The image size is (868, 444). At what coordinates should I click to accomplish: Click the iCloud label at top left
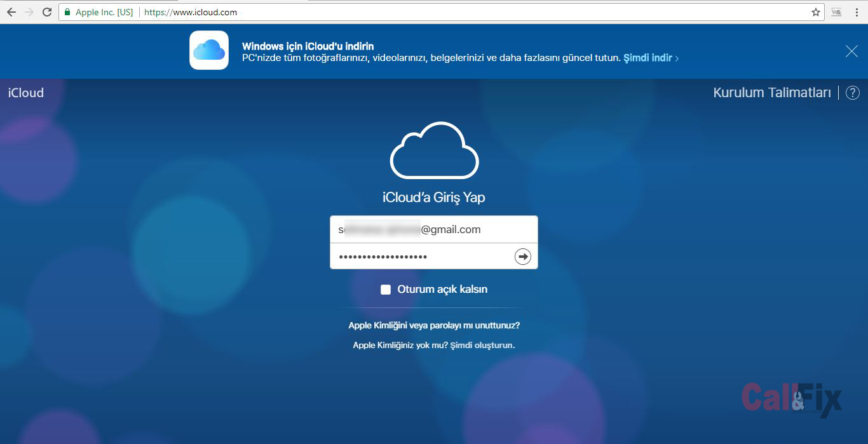pyautogui.click(x=25, y=92)
